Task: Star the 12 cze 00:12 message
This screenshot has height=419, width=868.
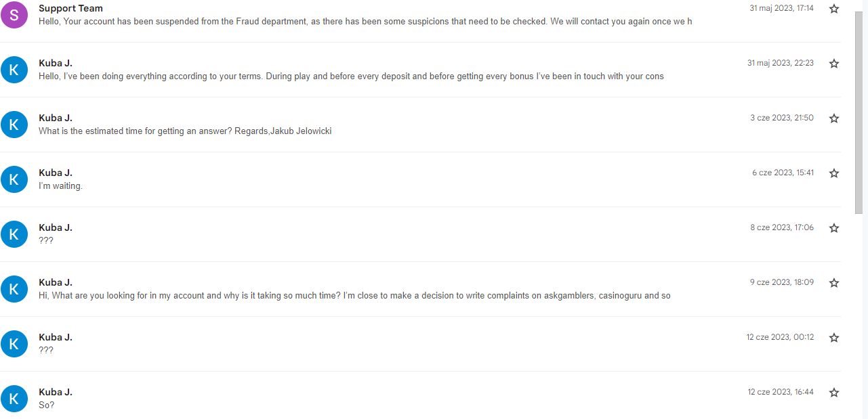Action: coord(834,338)
